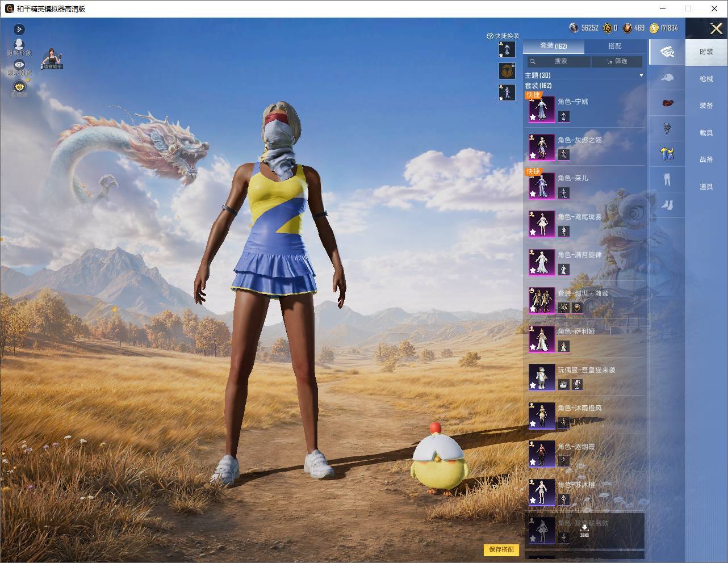Select the 套装-创世·救赎 outfit thumbnail
The height and width of the screenshot is (563, 728).
coord(542,300)
